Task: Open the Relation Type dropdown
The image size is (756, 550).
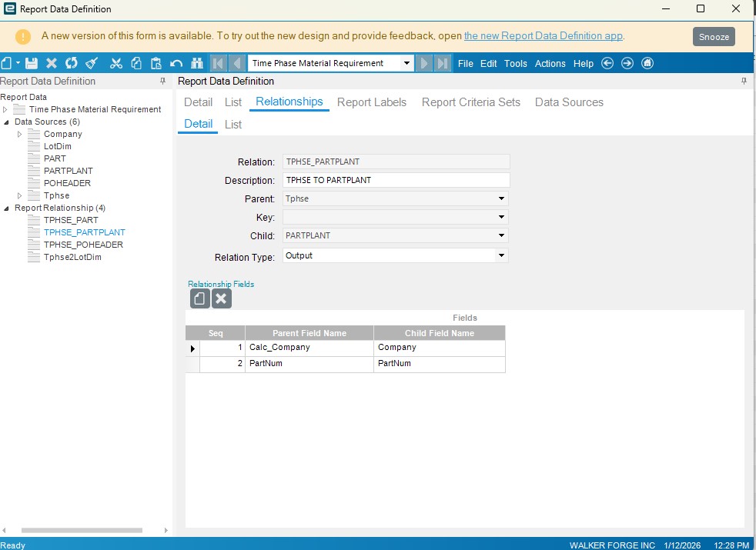Action: (501, 255)
